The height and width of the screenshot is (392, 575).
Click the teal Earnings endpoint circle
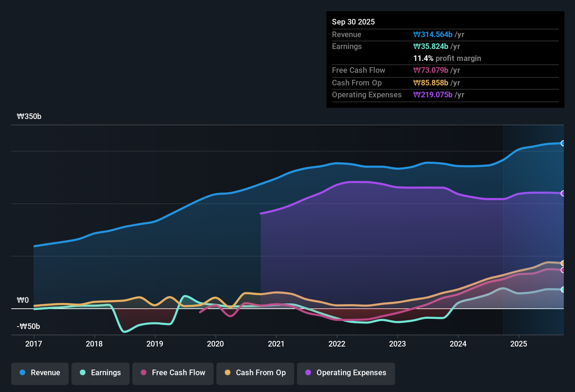(563, 289)
